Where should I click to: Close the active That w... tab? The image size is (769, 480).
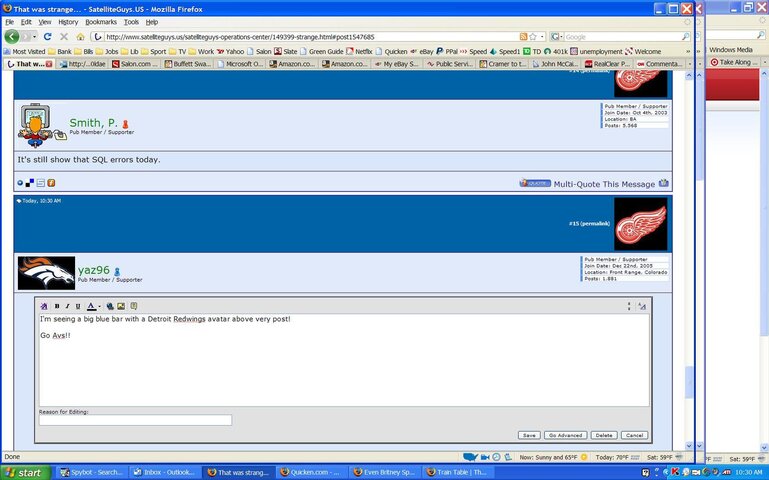[49, 64]
